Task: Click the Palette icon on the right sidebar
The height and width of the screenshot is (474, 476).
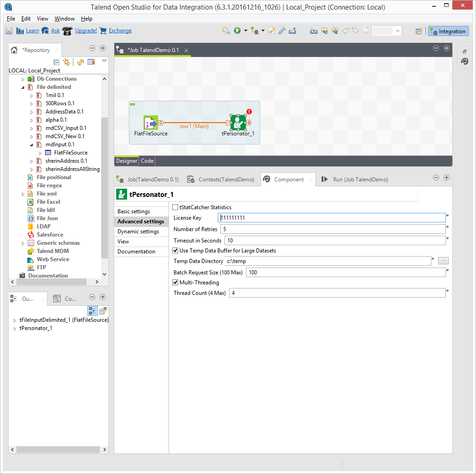Action: (x=465, y=61)
